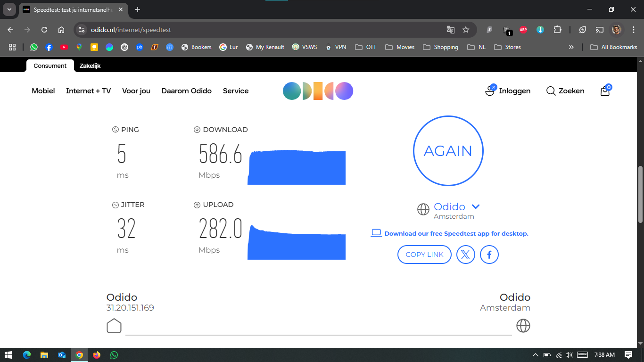The height and width of the screenshot is (362, 644).
Task: Open the Mobiel menu
Action: [43, 91]
